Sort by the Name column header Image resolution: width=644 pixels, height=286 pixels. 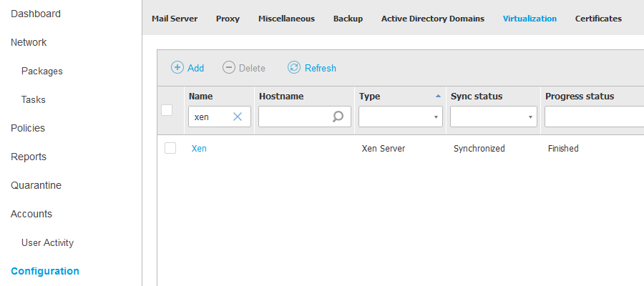(201, 96)
